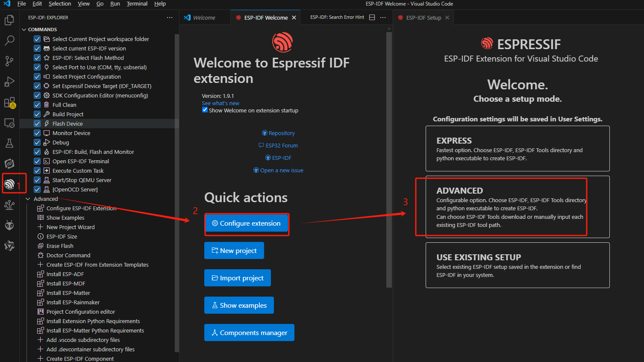Toggle checkbox for Debug command
The height and width of the screenshot is (362, 644).
point(37,142)
